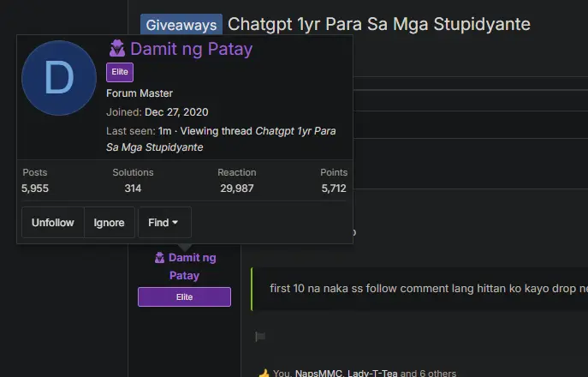Click the Reaction score 29,987

point(236,188)
